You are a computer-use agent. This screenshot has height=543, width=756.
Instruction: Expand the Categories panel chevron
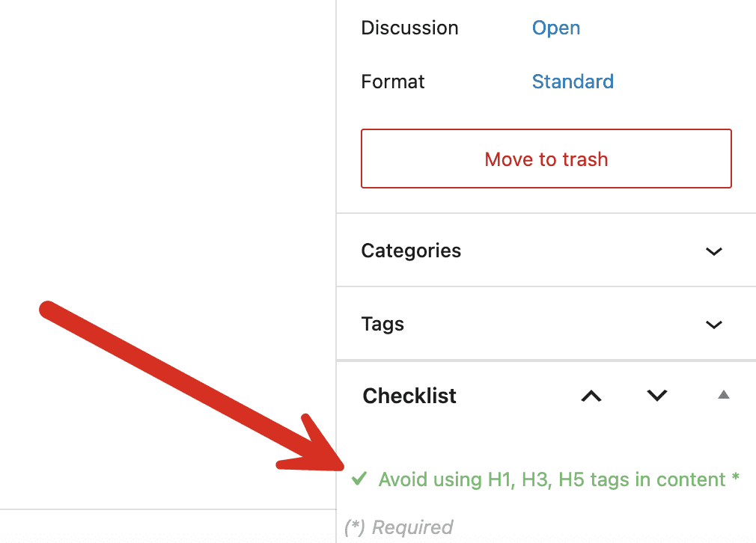714,251
